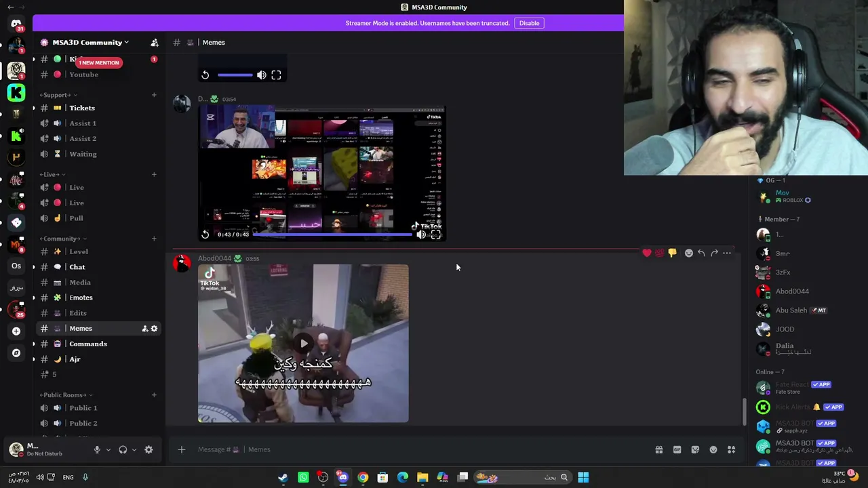This screenshot has width=868, height=488.
Task: Open the green Kick server icon
Action: 16,92
